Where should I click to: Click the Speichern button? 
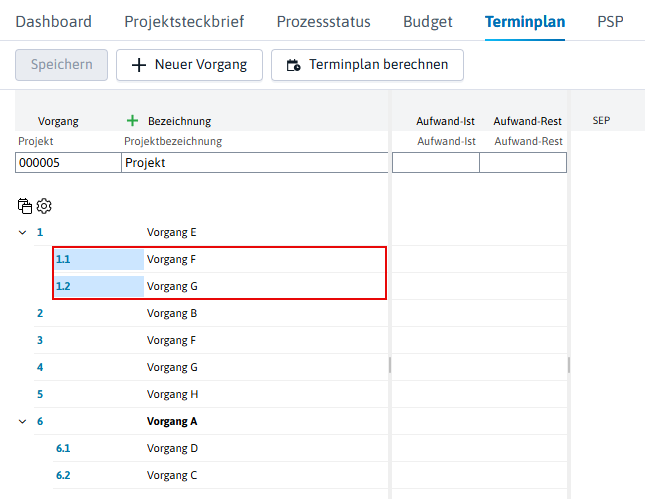click(x=62, y=65)
